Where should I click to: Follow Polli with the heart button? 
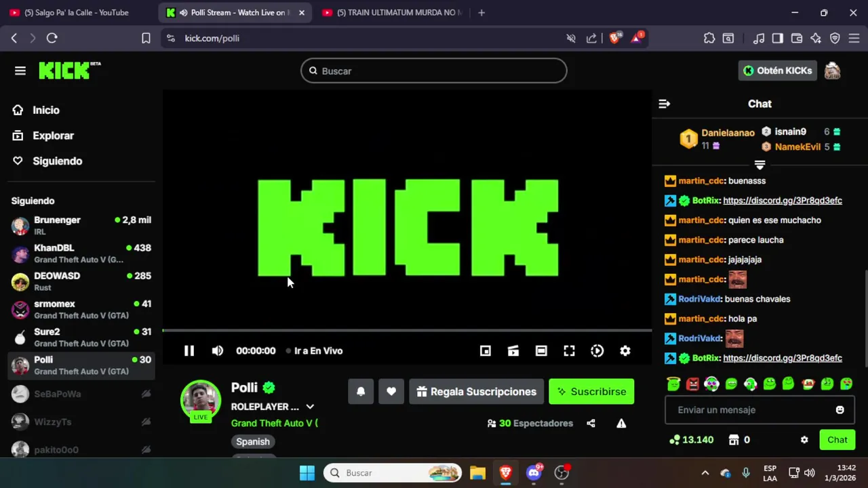(391, 392)
